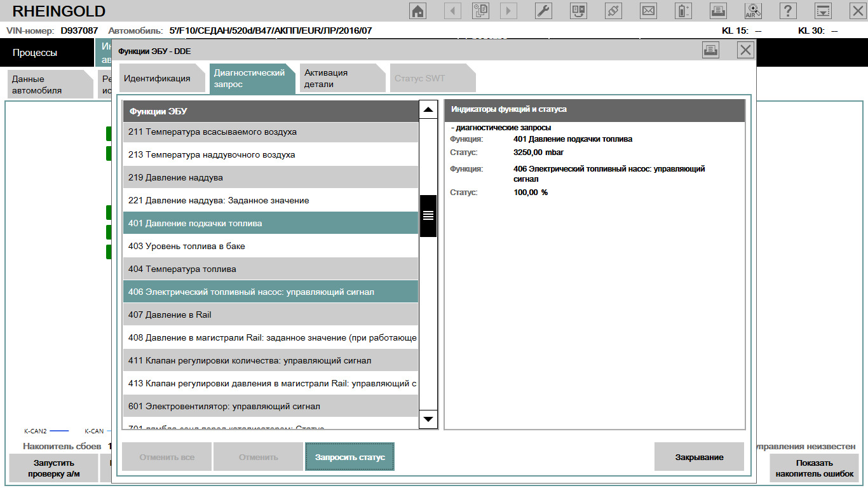
Task: Click the Индикаторы функций и статуса header
Action: point(594,110)
